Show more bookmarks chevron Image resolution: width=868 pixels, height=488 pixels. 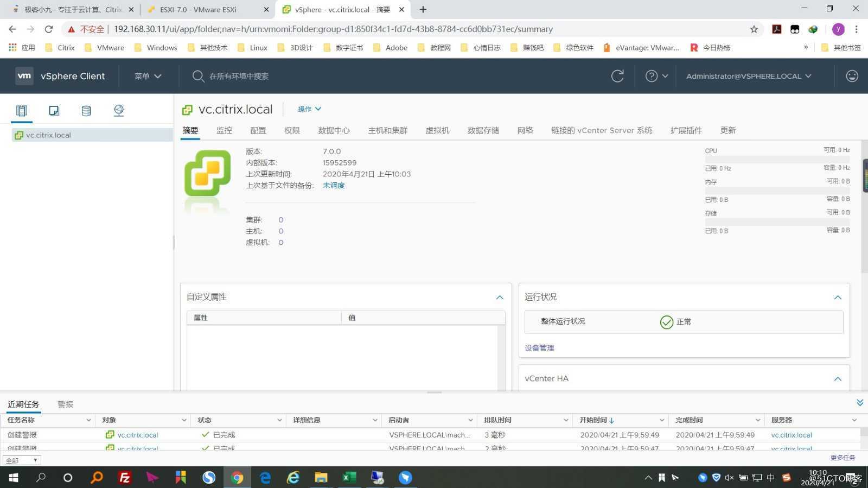[x=806, y=47]
